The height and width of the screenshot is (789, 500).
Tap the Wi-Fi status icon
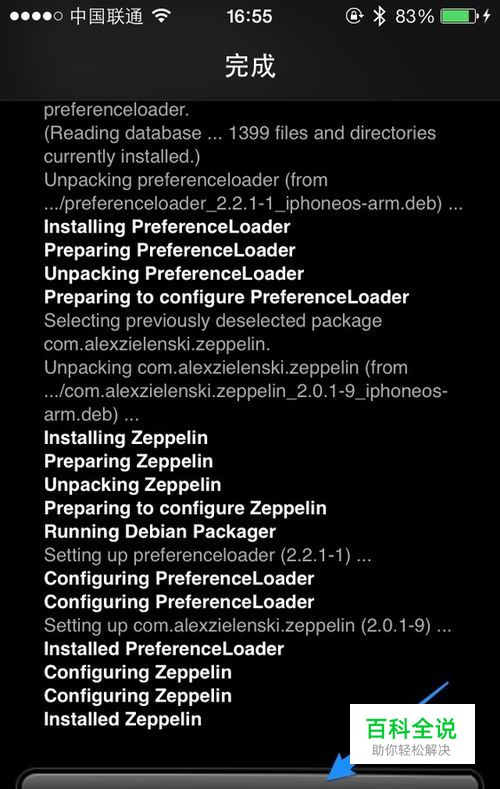pyautogui.click(x=161, y=16)
